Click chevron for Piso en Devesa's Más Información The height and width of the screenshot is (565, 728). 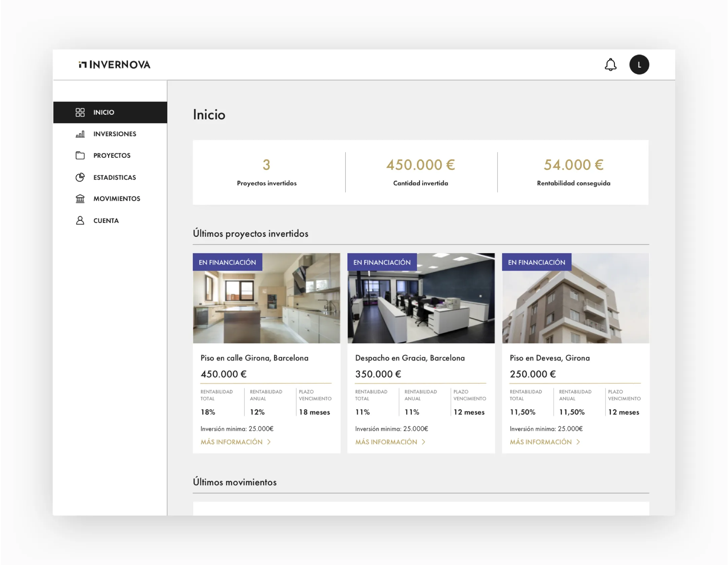[578, 442]
